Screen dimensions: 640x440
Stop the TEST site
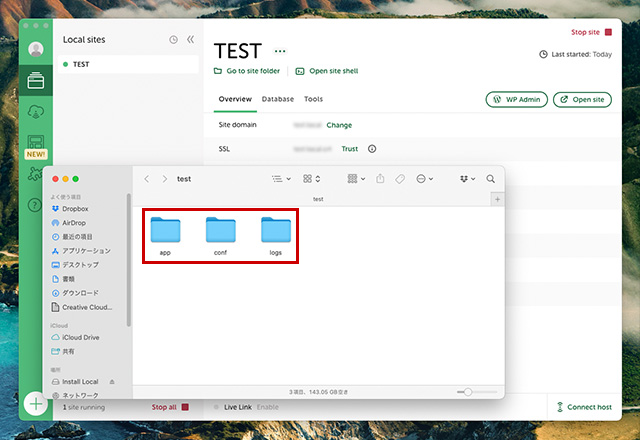(x=591, y=32)
